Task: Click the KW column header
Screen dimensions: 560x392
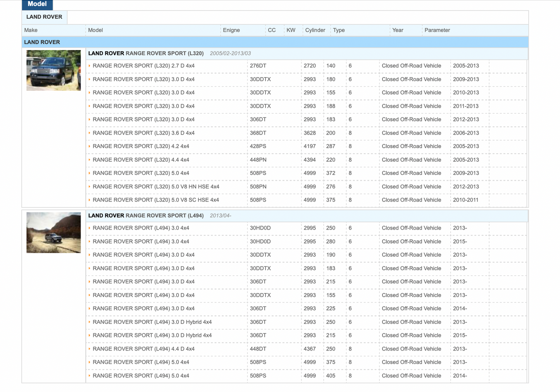Action: [x=291, y=30]
